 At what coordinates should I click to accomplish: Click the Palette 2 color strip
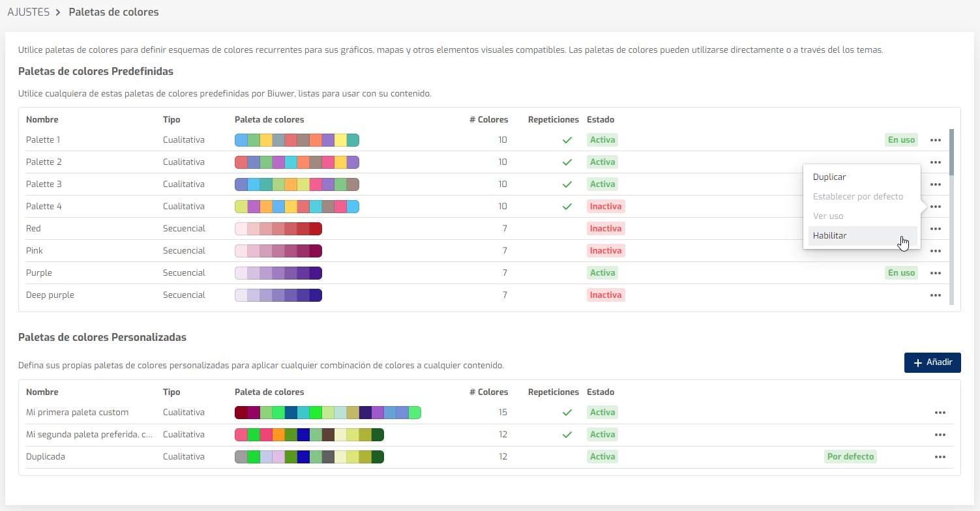297,162
